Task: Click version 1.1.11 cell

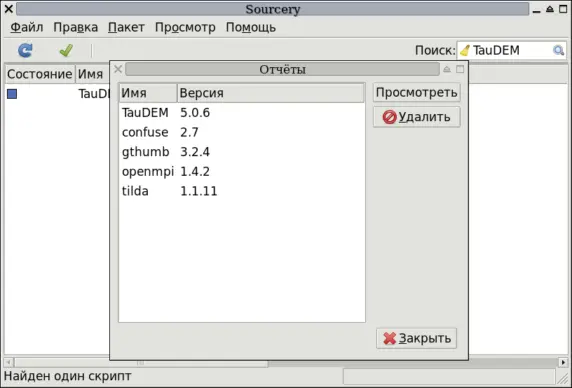Action: 199,191
